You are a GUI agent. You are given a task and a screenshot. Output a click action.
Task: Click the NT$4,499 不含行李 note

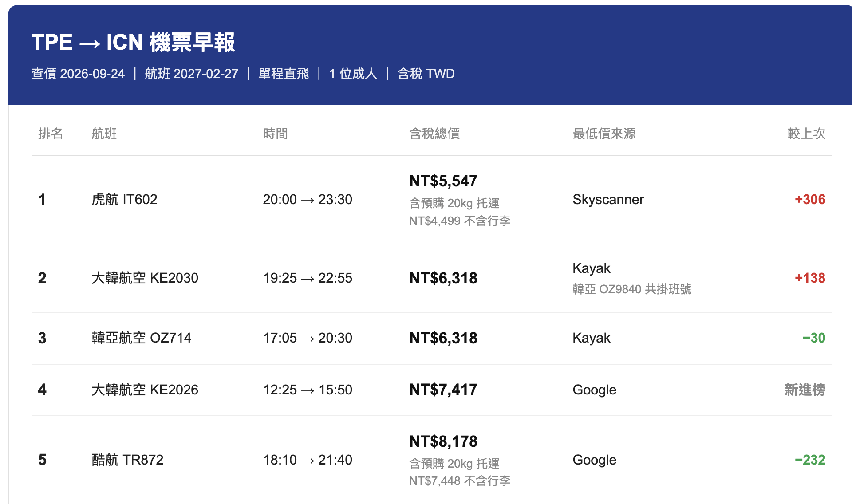point(460,221)
